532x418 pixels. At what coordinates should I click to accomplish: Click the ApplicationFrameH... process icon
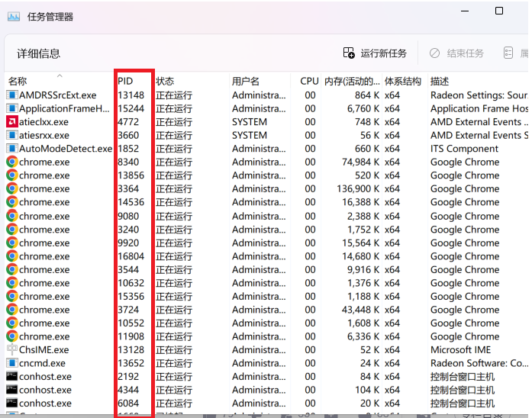(12, 108)
